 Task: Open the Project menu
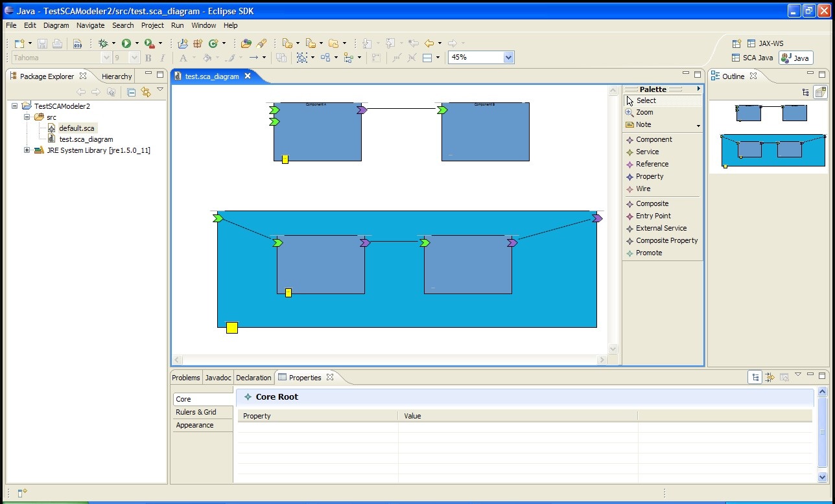(152, 25)
